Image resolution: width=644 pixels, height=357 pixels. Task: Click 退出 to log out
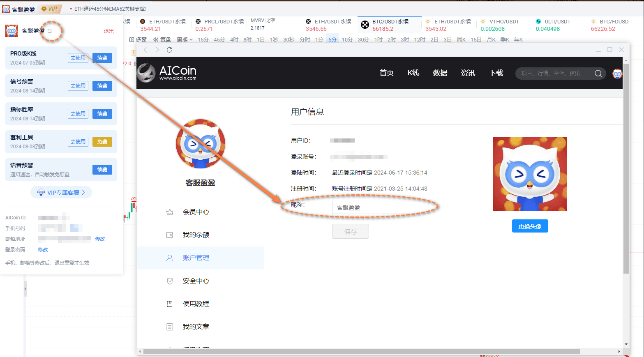(108, 31)
